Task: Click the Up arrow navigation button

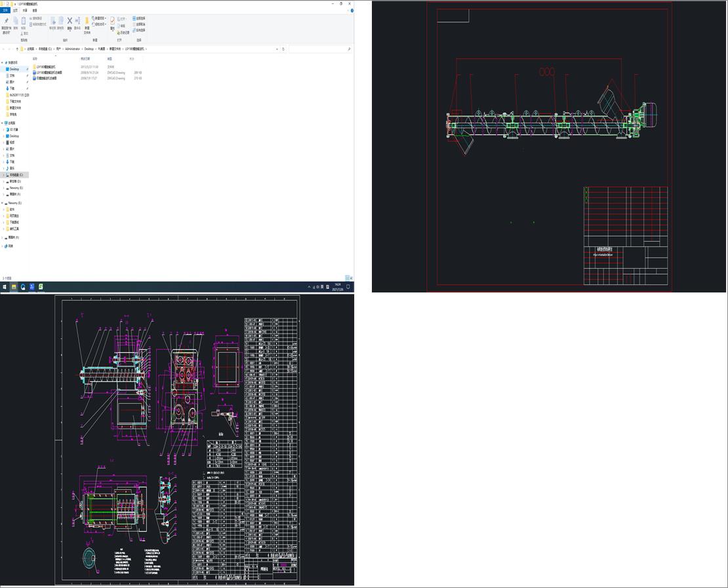Action: click(x=17, y=49)
